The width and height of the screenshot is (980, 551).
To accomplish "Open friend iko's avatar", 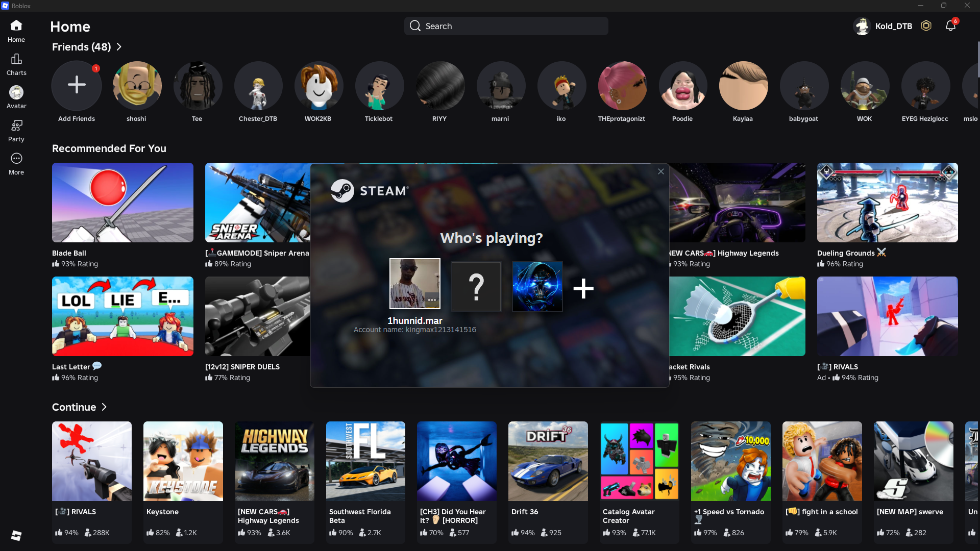I will coord(561,86).
